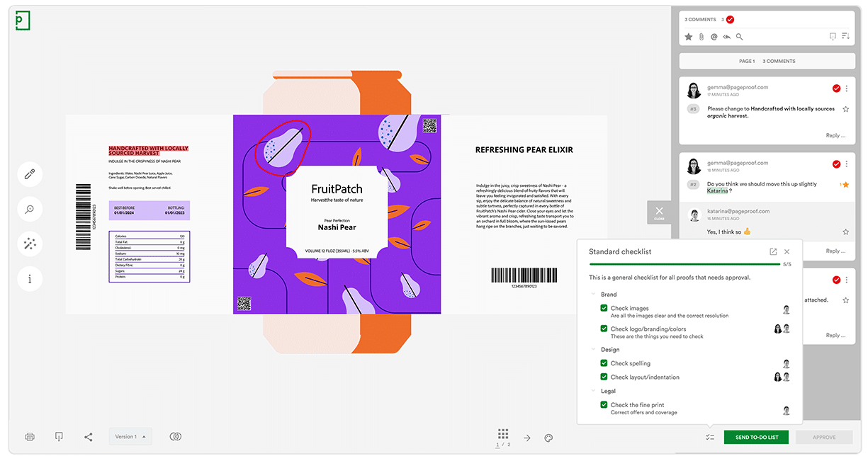Open the zoom magnifier tool
Viewport: 868px width, 456px height.
tap(30, 209)
